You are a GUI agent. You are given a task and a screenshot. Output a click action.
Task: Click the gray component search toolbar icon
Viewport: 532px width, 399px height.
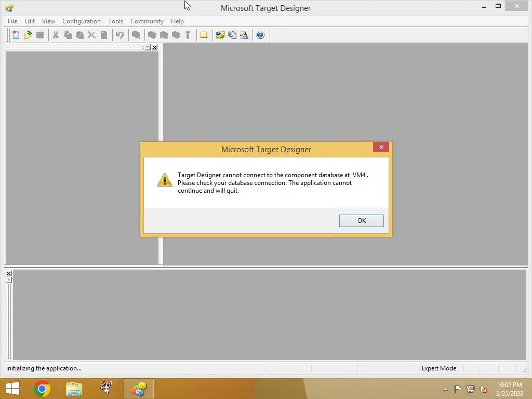click(136, 35)
